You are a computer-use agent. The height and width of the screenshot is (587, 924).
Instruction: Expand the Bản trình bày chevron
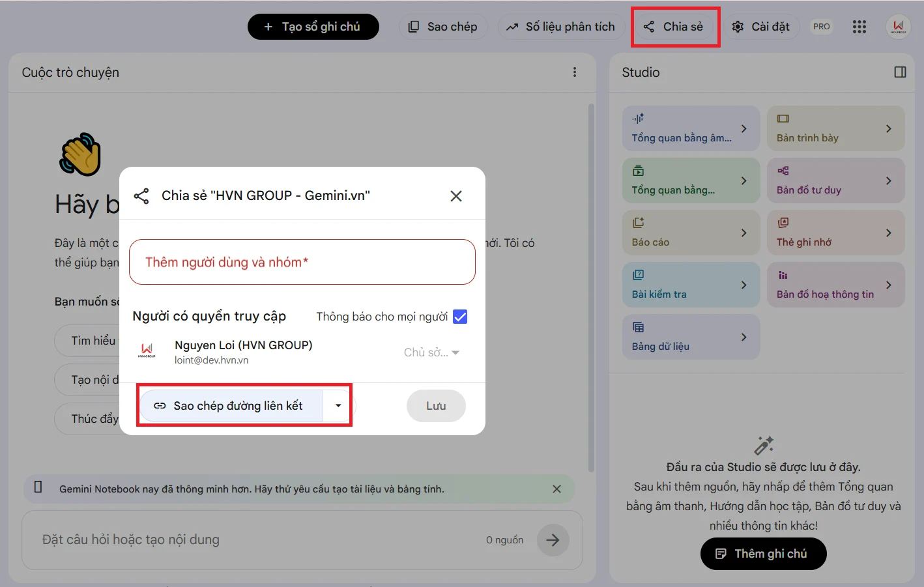(889, 128)
